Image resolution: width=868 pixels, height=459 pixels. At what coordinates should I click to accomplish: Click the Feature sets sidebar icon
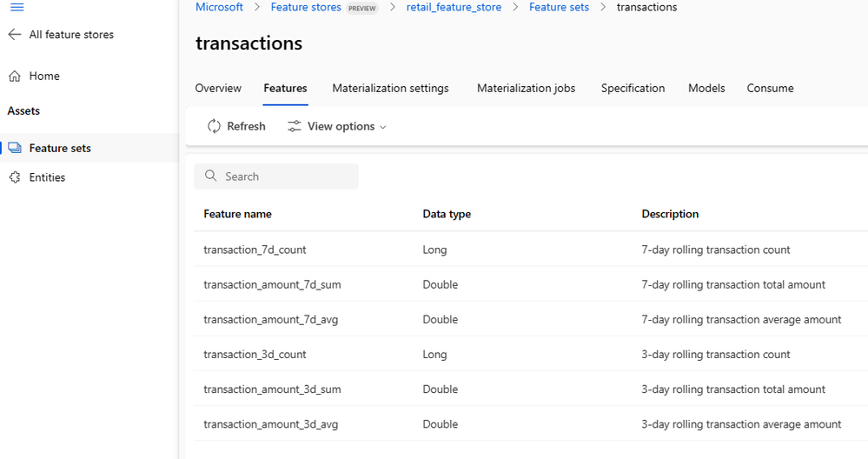point(15,148)
